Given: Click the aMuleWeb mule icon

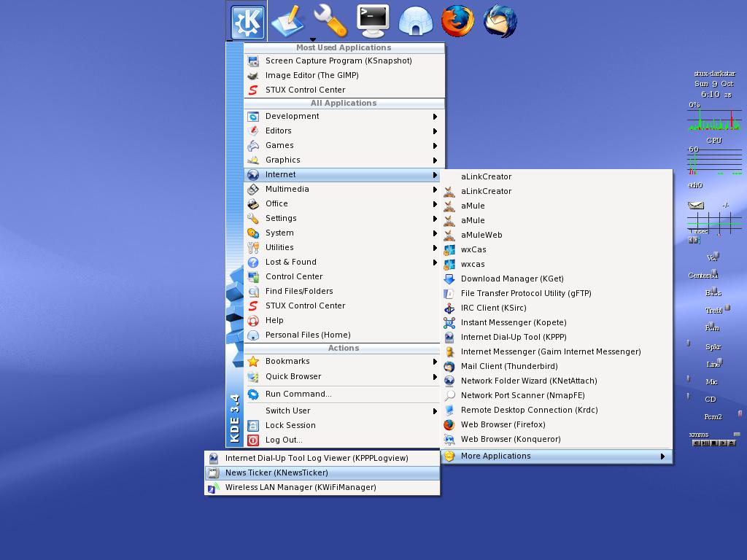Looking at the screenshot, I should [449, 236].
